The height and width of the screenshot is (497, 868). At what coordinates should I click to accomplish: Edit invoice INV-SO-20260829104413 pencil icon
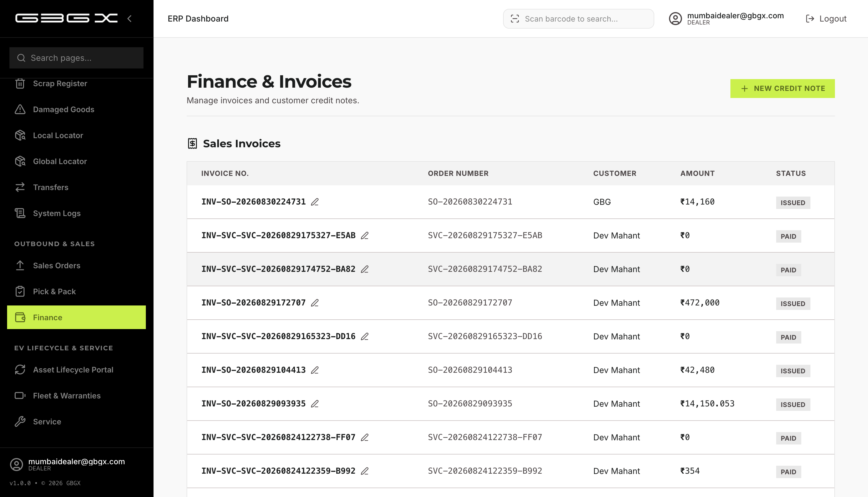point(315,370)
